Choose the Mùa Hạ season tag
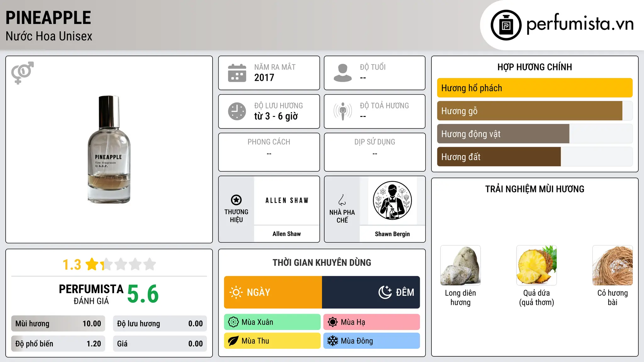 point(372,322)
